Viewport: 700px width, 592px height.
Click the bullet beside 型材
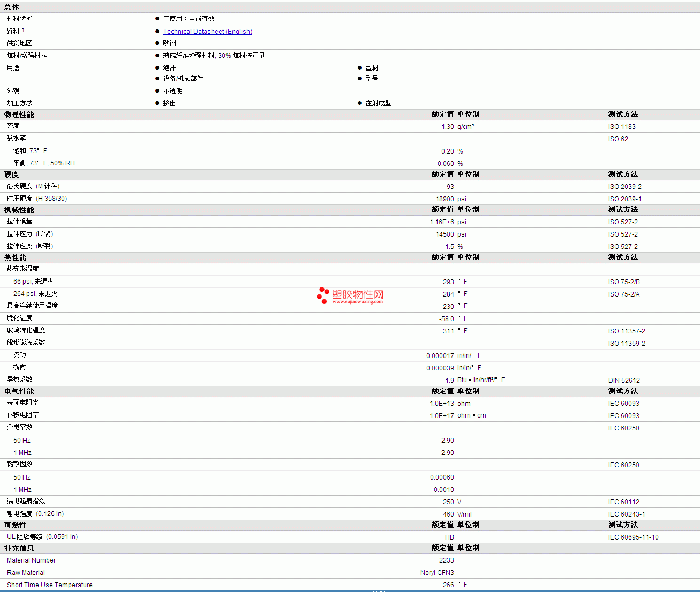point(359,68)
